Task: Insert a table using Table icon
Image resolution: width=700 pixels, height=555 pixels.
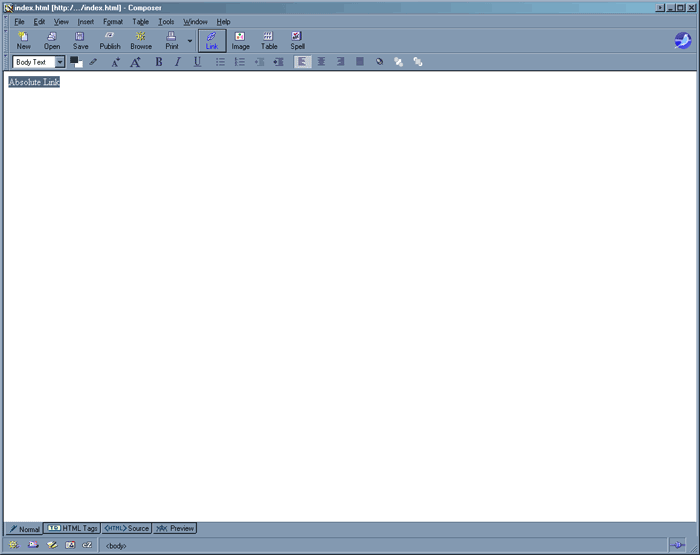Action: click(269, 40)
